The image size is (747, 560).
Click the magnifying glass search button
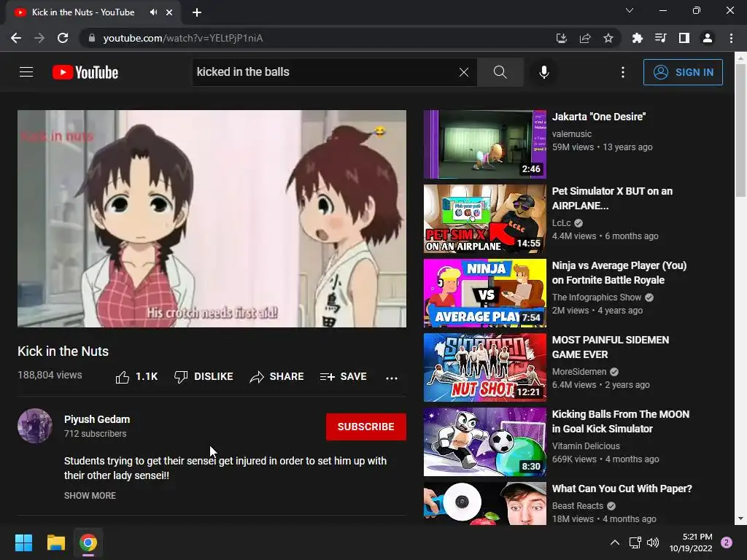click(x=500, y=72)
